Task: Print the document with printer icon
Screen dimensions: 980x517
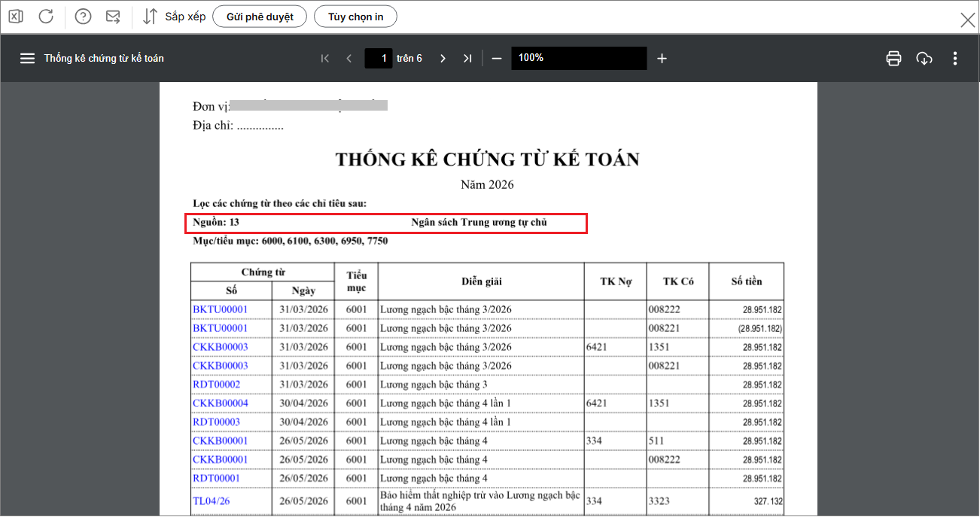Action: pyautogui.click(x=893, y=58)
